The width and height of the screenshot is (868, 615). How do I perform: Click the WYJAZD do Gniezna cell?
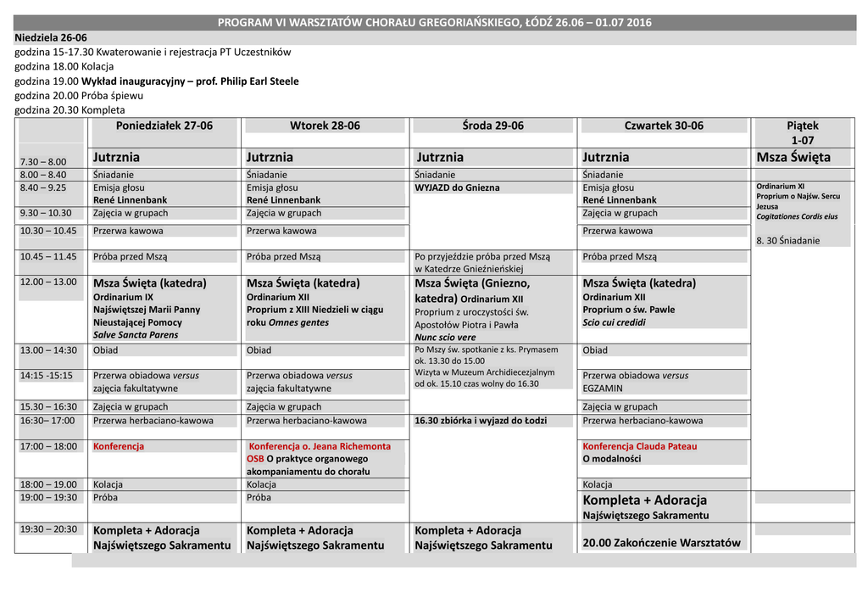pos(457,187)
